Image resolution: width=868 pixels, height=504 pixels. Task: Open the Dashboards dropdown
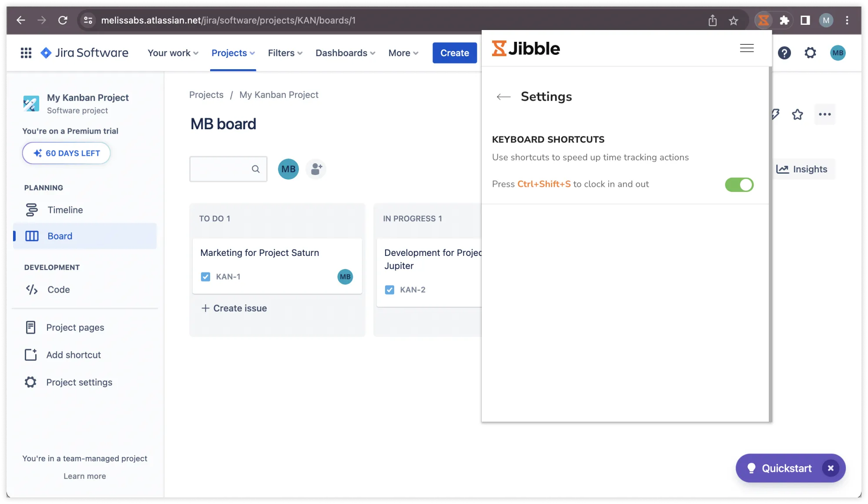[x=345, y=53]
